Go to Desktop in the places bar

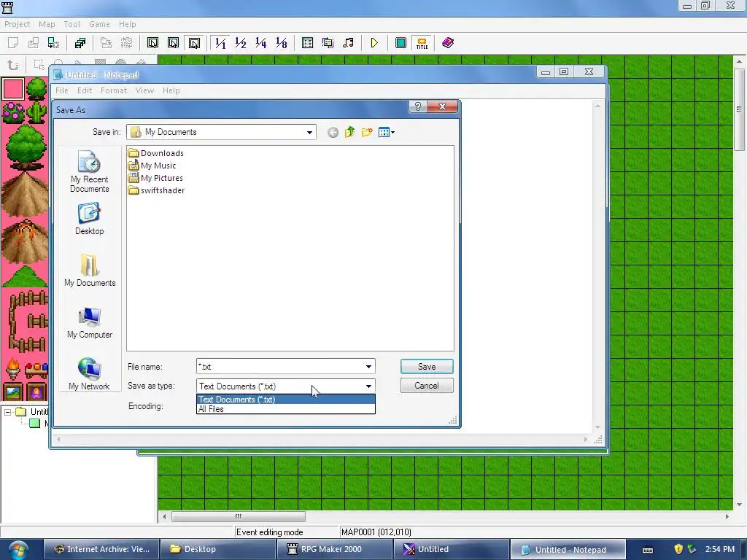89,219
